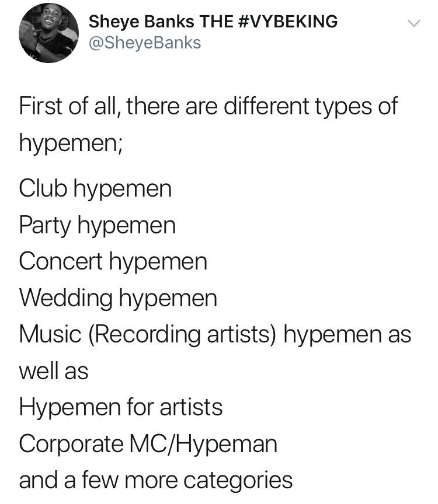
Task: Click 'different types of' in first sentence
Action: click(x=311, y=106)
